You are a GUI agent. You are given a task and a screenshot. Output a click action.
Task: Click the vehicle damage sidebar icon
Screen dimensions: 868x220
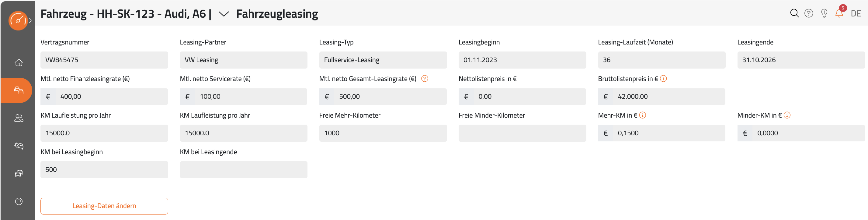tap(19, 146)
